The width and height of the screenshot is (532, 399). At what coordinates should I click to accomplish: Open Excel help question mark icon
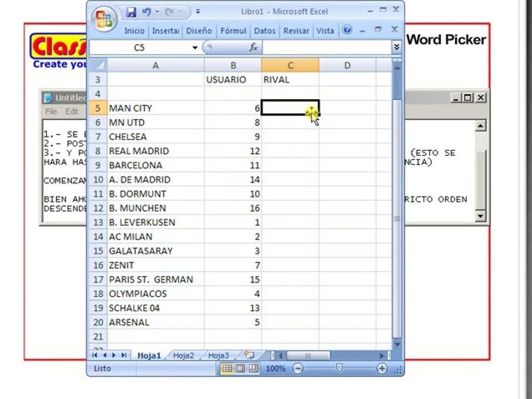(347, 30)
